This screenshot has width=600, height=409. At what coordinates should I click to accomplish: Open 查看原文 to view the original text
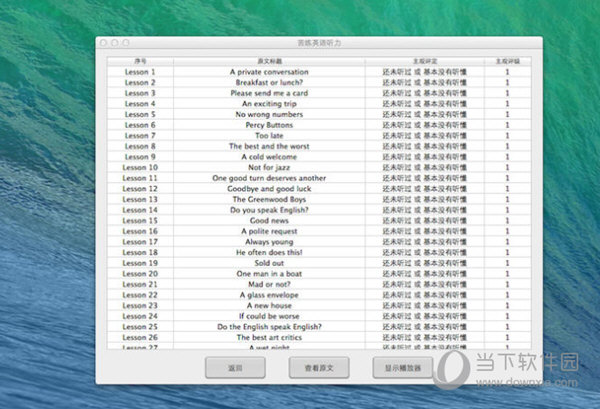tap(319, 368)
